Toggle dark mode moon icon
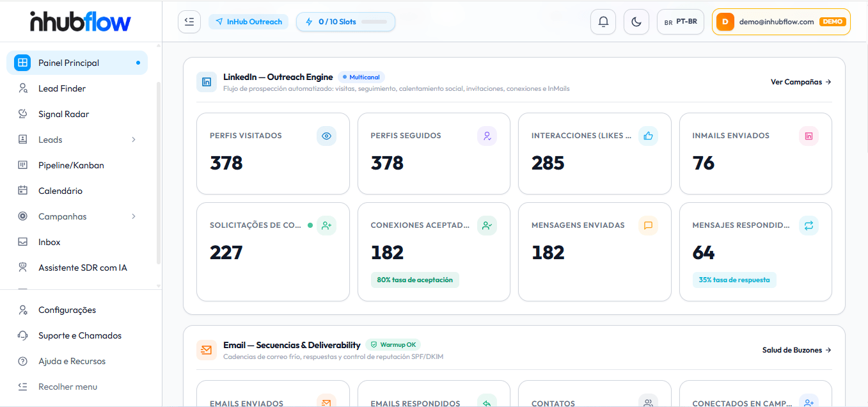868x407 pixels. (x=636, y=22)
